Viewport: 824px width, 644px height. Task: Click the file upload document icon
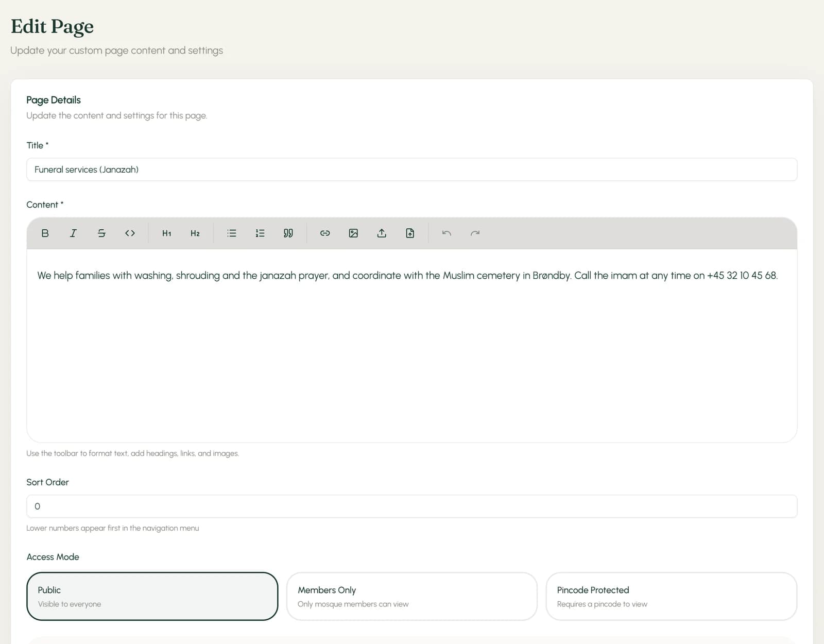coord(410,233)
